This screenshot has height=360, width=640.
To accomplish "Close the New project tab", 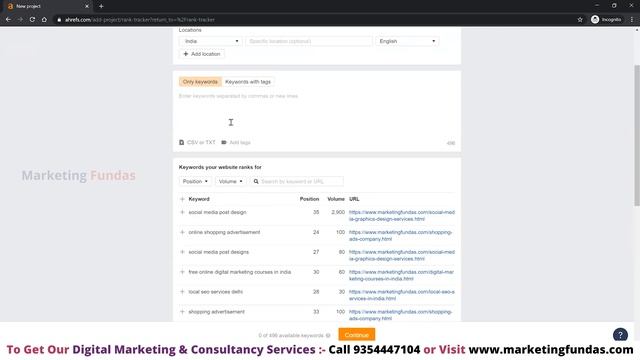I will coord(87,6).
